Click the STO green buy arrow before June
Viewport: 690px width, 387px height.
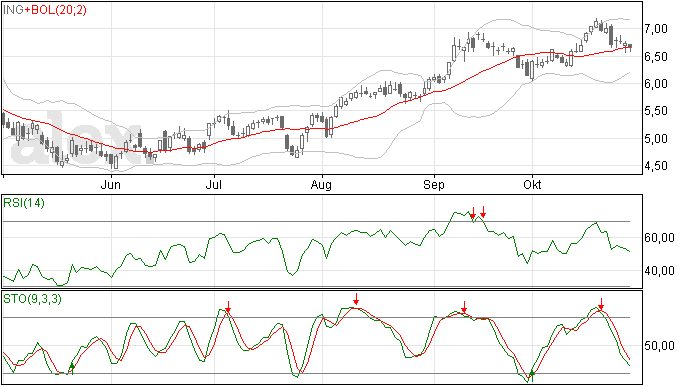point(72,369)
